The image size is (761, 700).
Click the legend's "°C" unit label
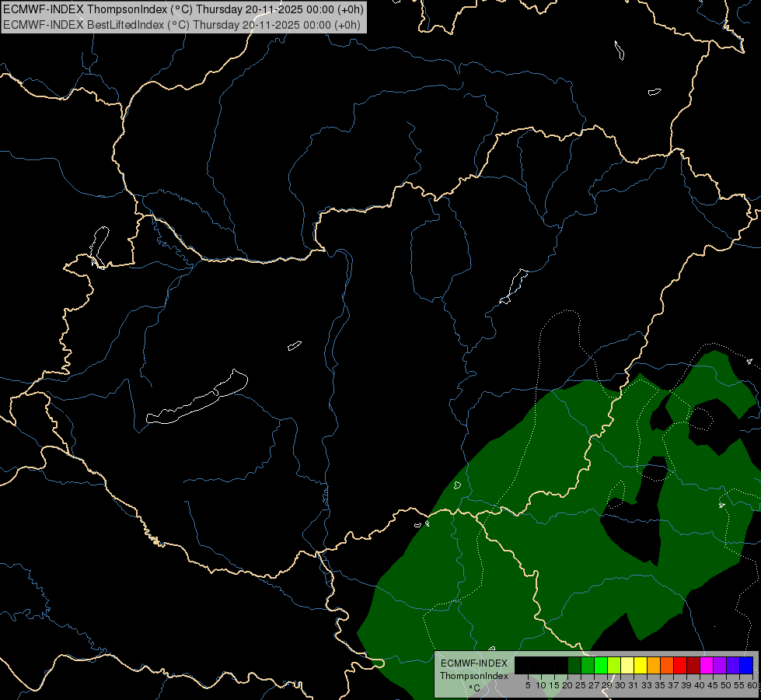(x=475, y=688)
